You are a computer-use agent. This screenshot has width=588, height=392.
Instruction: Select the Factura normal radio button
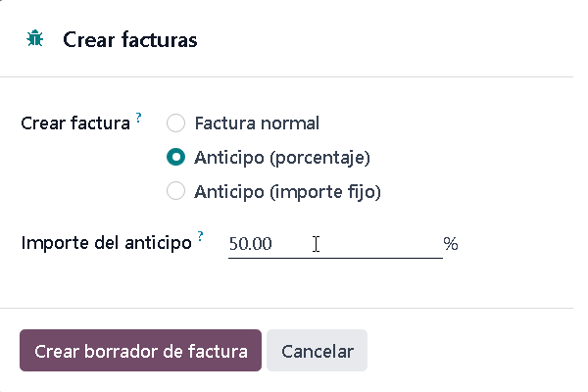click(175, 123)
